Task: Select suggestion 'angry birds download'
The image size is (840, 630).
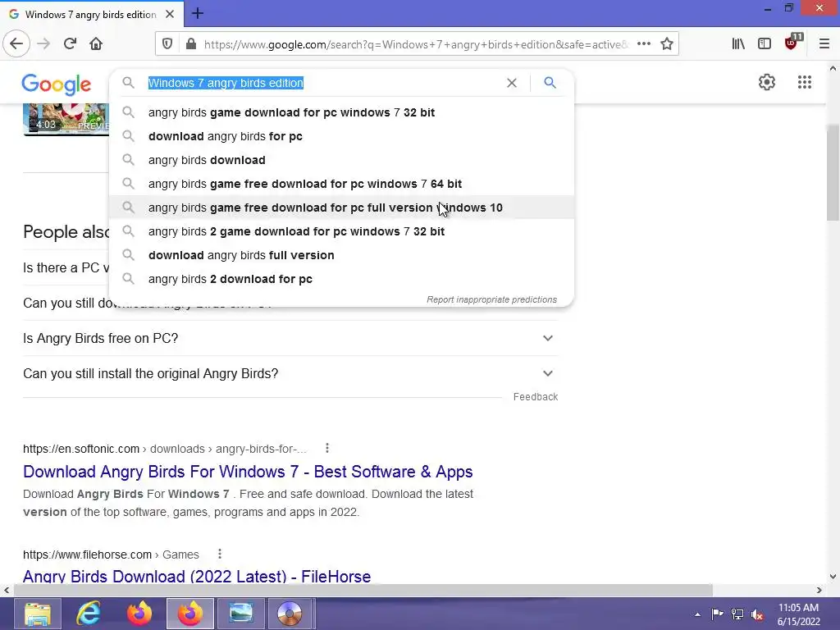Action: coord(341,160)
